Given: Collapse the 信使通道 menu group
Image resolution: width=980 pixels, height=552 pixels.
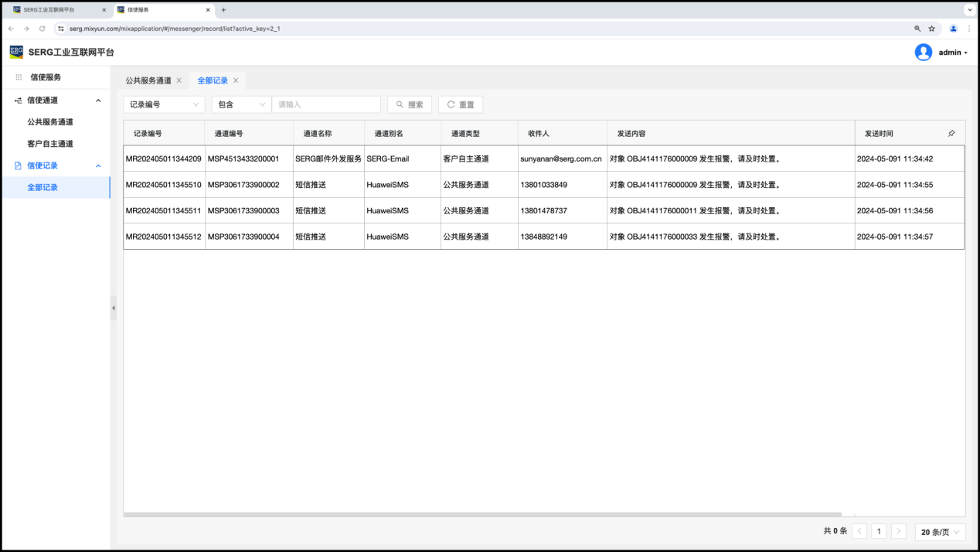Looking at the screenshot, I should coord(98,101).
